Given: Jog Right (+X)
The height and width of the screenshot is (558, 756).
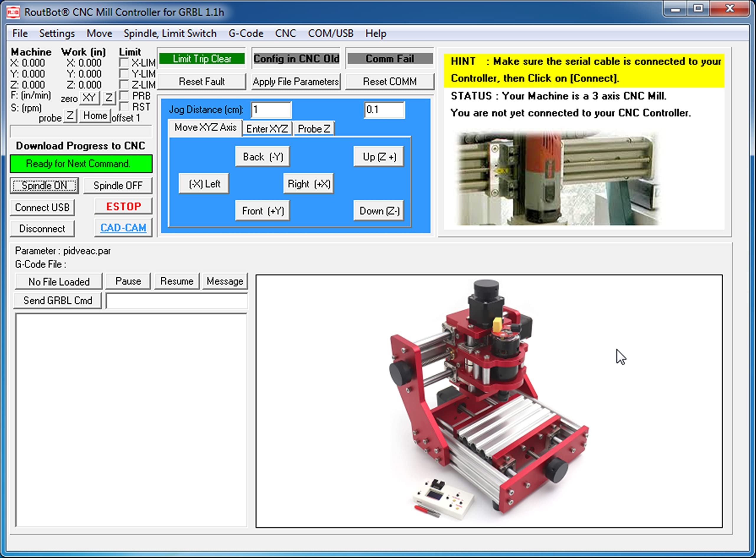Looking at the screenshot, I should pyautogui.click(x=309, y=184).
